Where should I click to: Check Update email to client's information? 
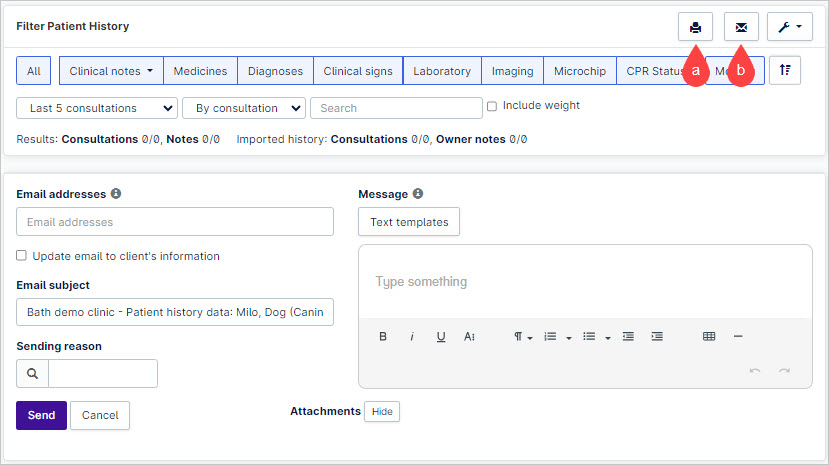[x=21, y=256]
